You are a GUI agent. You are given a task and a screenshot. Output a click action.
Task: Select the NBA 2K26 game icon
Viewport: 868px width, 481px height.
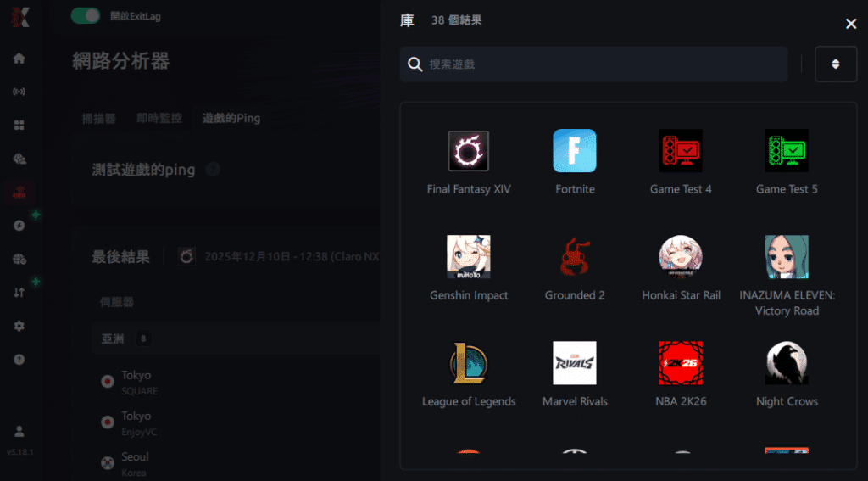pyautogui.click(x=681, y=363)
